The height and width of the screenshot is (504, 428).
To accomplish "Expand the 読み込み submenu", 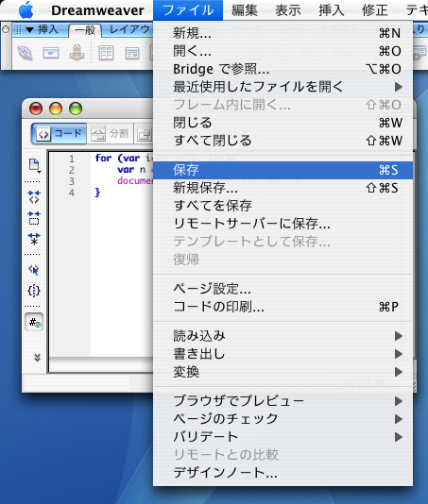I will tap(282, 336).
